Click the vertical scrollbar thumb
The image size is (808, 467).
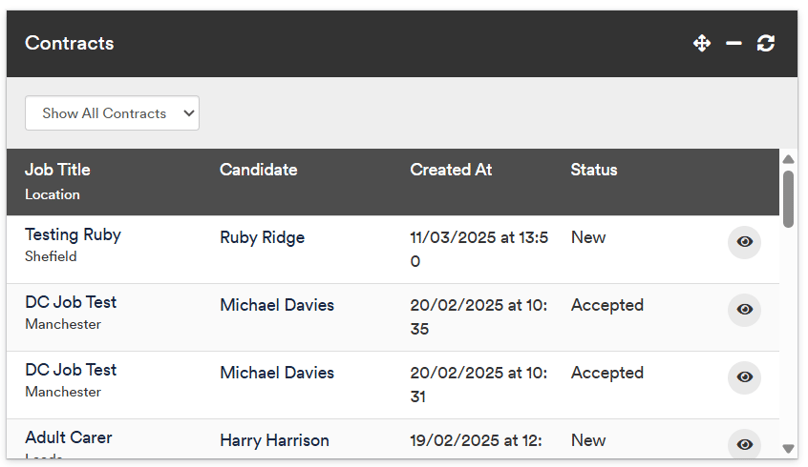788,199
